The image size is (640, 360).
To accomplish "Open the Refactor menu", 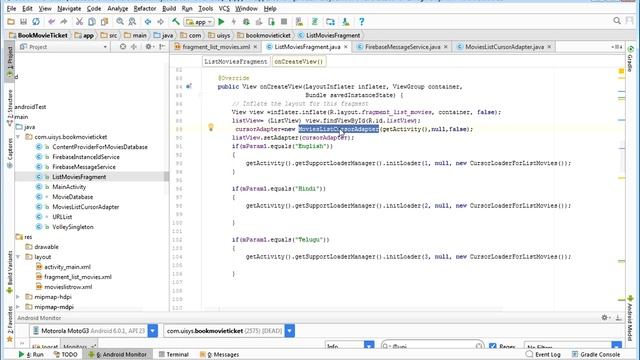I will coord(145,8).
